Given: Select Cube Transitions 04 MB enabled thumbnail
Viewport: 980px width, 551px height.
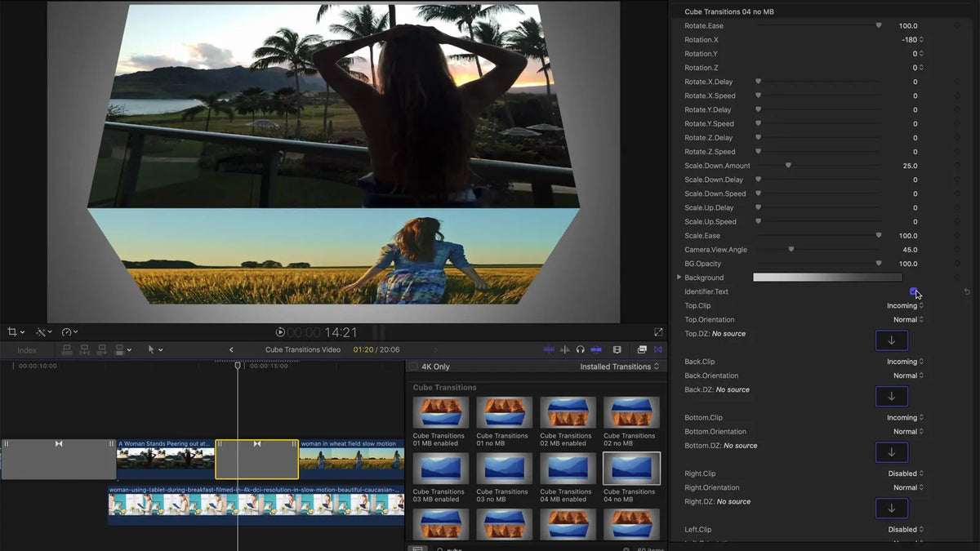Looking at the screenshot, I should [568, 469].
